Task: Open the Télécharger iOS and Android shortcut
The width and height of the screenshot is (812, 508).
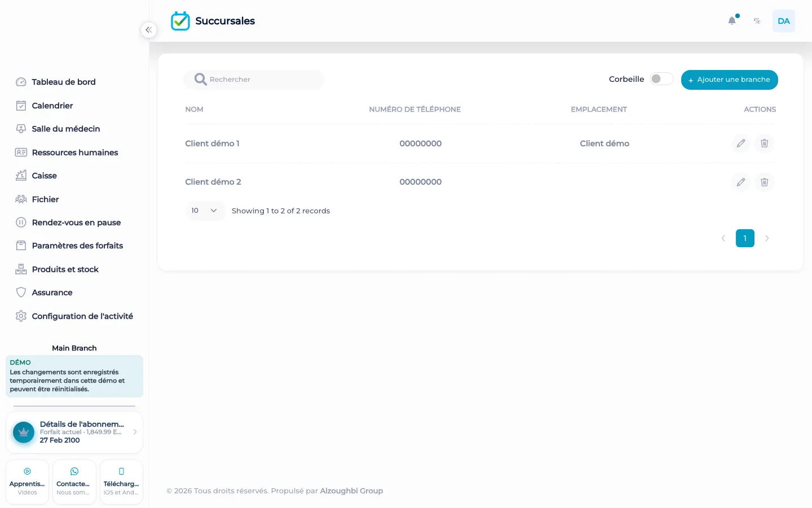Action: (121, 482)
